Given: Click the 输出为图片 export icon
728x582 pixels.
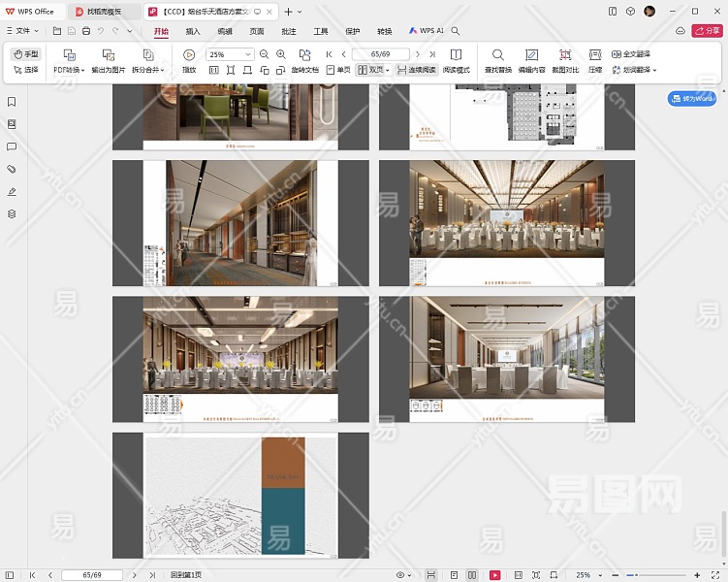Looking at the screenshot, I should click(x=109, y=55).
